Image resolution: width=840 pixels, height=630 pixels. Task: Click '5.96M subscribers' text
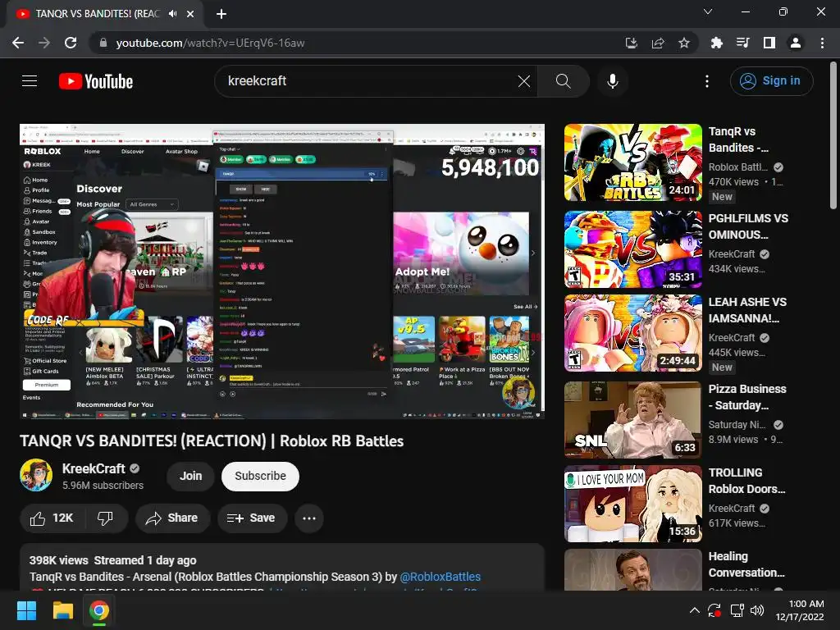pyautogui.click(x=103, y=486)
